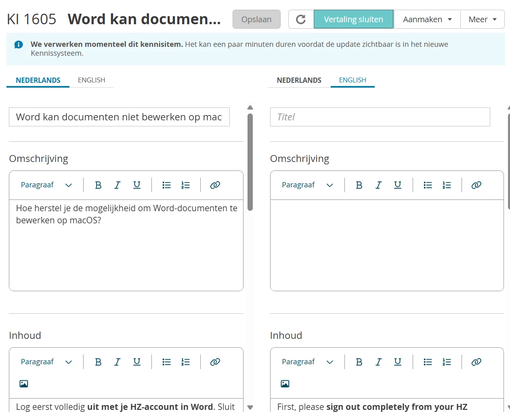Viewport: 510px width, 420px height.
Task: Select NEDERLANDS tab in left panel
Action: tap(38, 80)
